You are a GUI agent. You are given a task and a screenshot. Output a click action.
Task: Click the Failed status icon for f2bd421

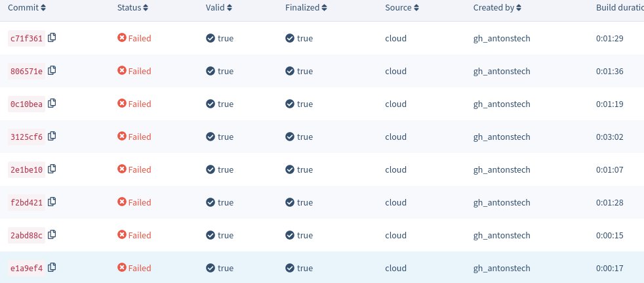[122, 202]
